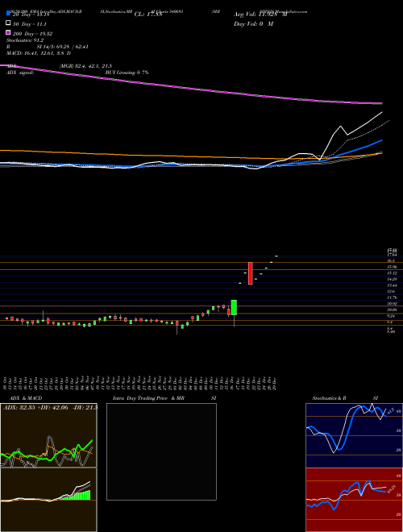Viewport: 403px width, 532px height.
Task: Click the 'ADX signal:' label
Action: tap(20, 73)
